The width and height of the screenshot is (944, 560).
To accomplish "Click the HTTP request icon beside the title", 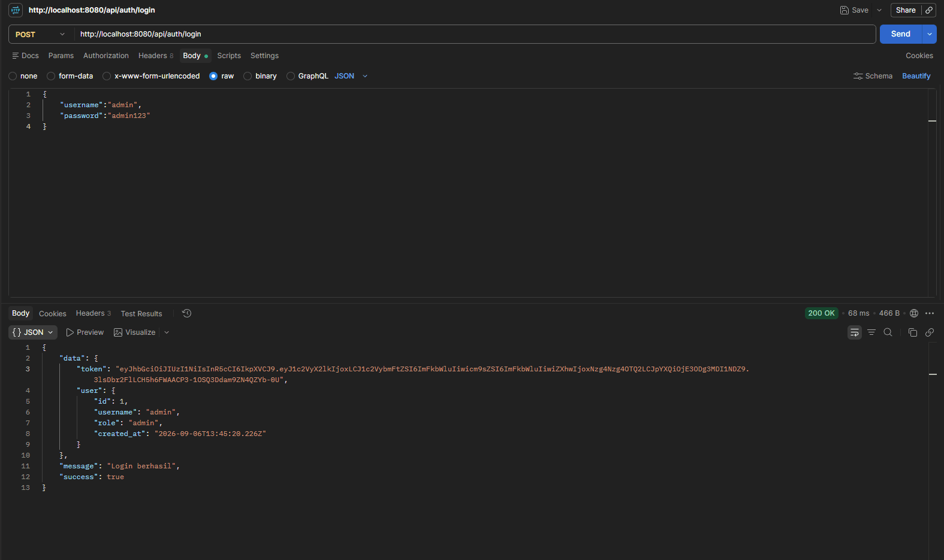I will (x=16, y=10).
